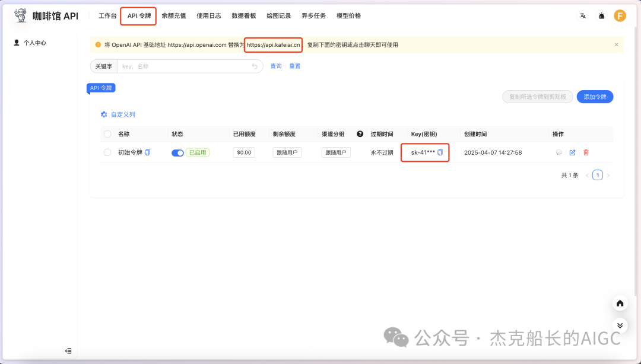
Task: Go to next page arrow in pagination
Action: tap(608, 175)
